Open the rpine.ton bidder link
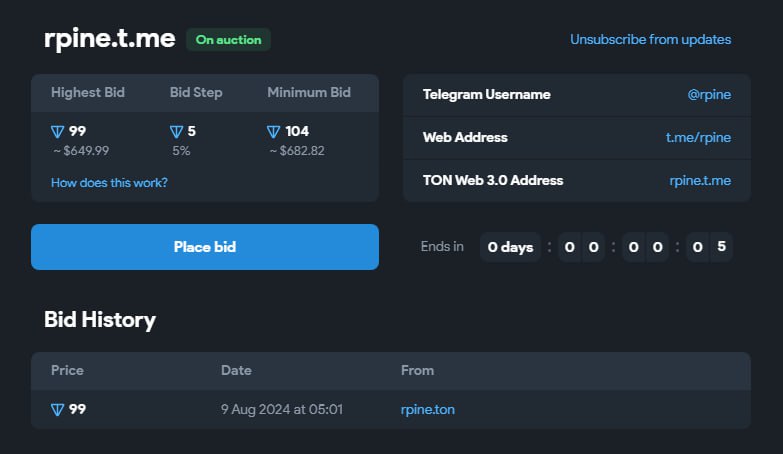The image size is (783, 454). click(x=427, y=409)
